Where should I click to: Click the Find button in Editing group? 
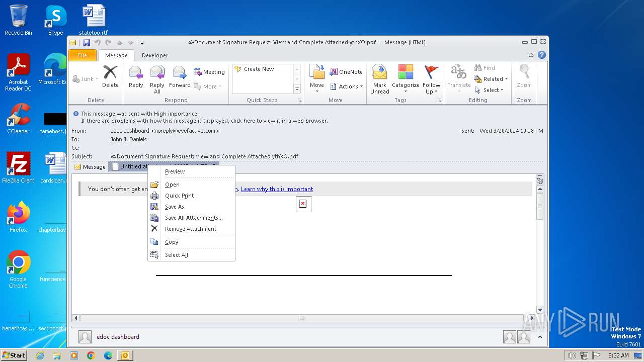pos(485,68)
